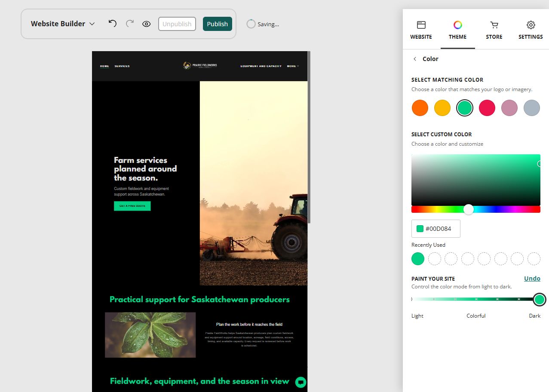549x392 pixels.
Task: Select the orange matching color swatch
Action: point(420,108)
